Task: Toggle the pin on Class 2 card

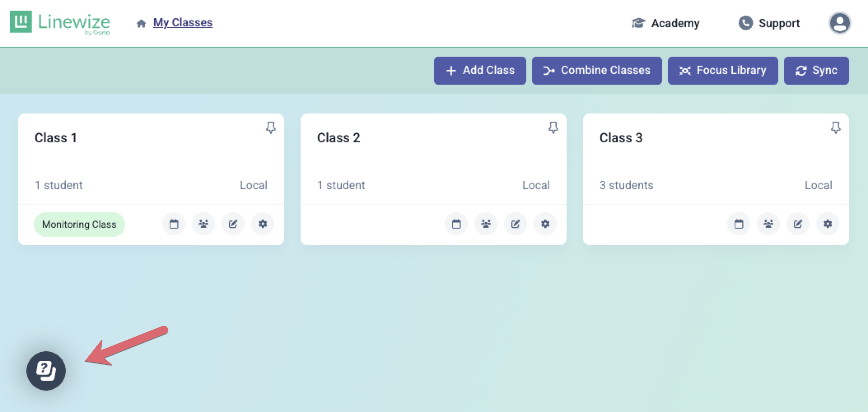Action: click(553, 128)
